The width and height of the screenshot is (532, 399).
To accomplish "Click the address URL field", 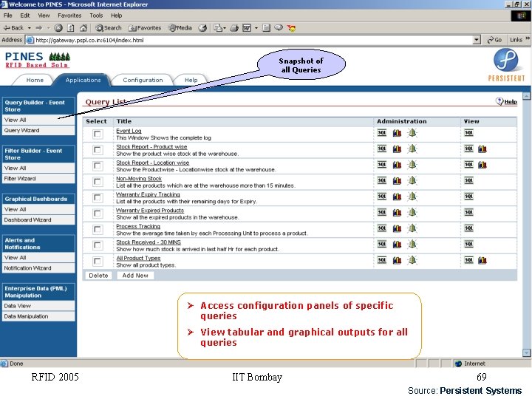I will (250, 40).
